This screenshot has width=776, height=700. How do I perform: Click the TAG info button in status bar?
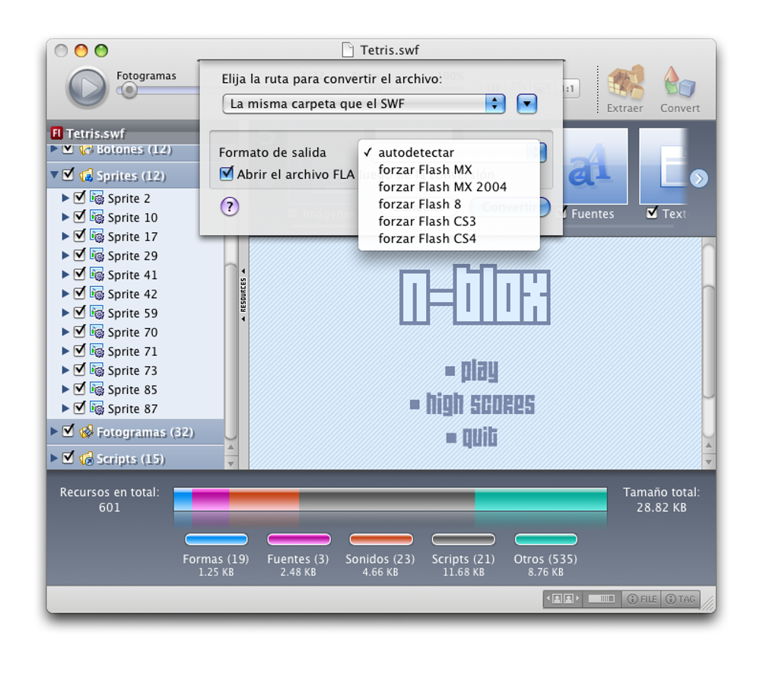tap(680, 599)
